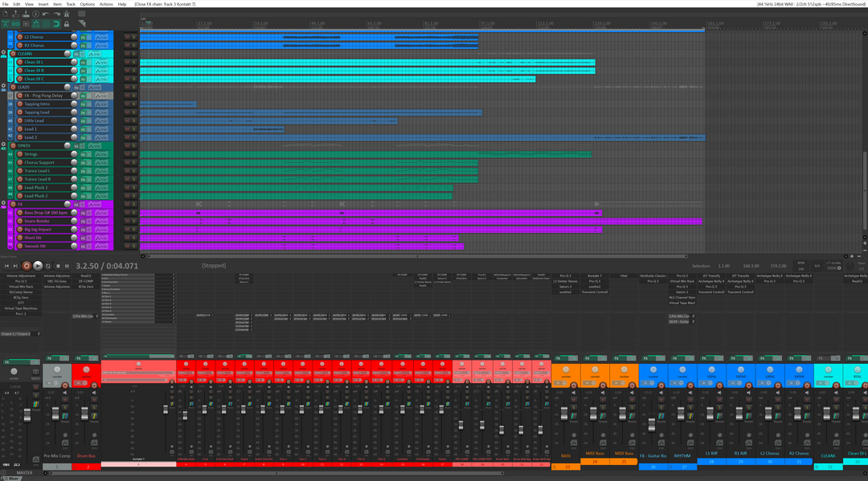Click the padlock locking icon in the toolbar
This screenshot has height=481, width=868.
[x=67, y=24]
